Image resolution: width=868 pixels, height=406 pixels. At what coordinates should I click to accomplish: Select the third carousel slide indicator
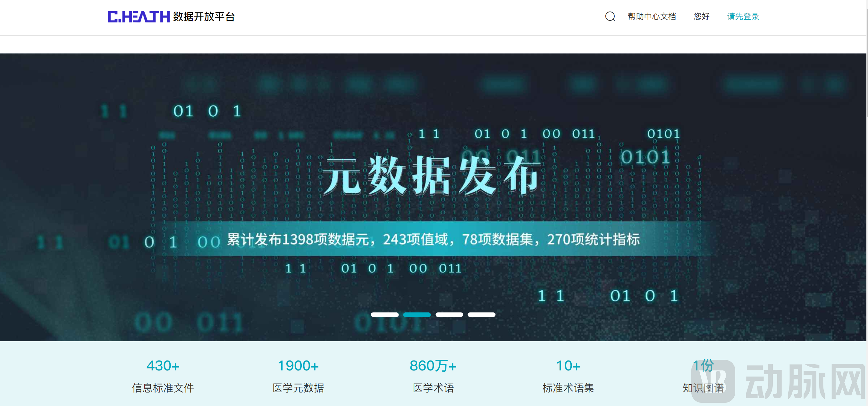[449, 314]
